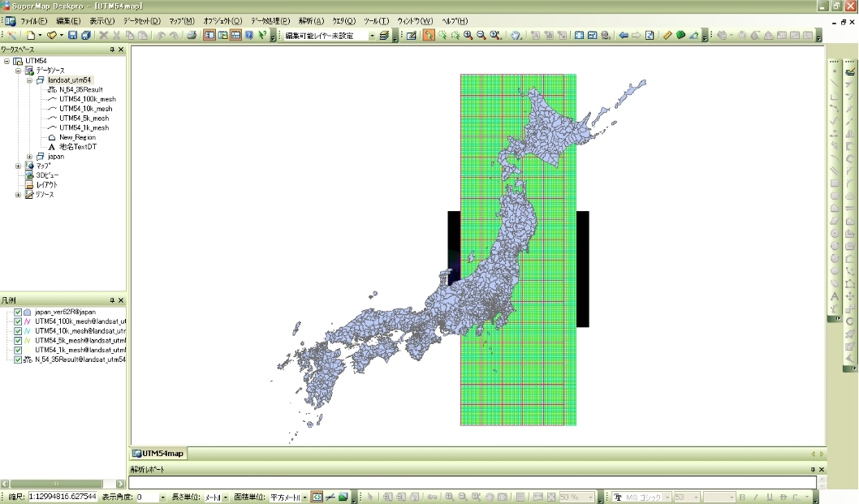Activate the Select arrow tool
The height and width of the screenshot is (504, 859).
pyautogui.click(x=429, y=37)
